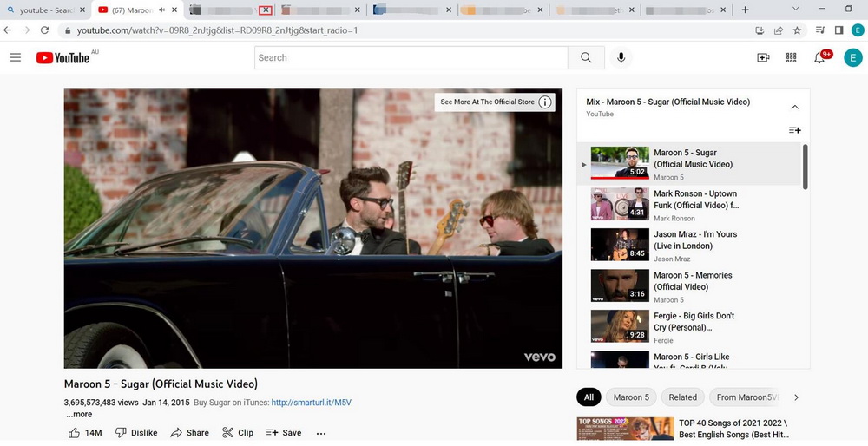Select the Related filter chip
Screen dimensions: 868x446
click(x=682, y=397)
